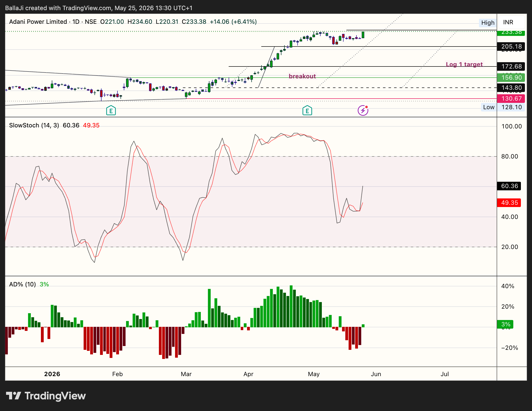Click the Low label beside 128.10
Screen dimensions: 532x411
[x=489, y=107]
